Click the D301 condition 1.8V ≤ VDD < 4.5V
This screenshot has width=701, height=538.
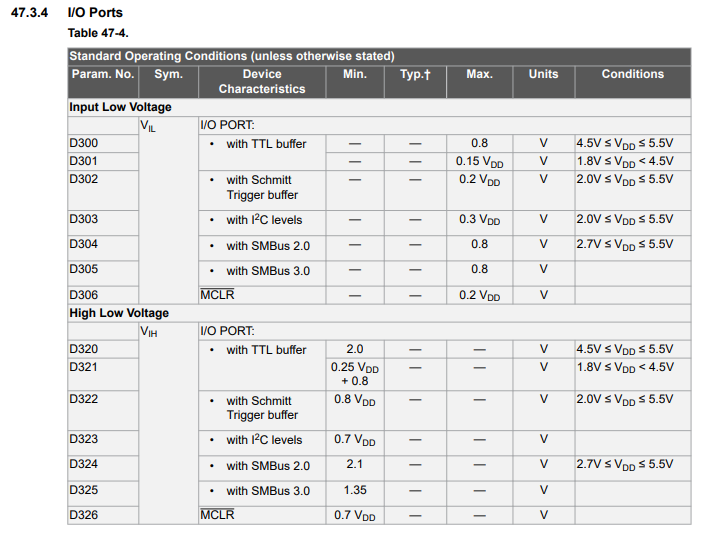(625, 162)
